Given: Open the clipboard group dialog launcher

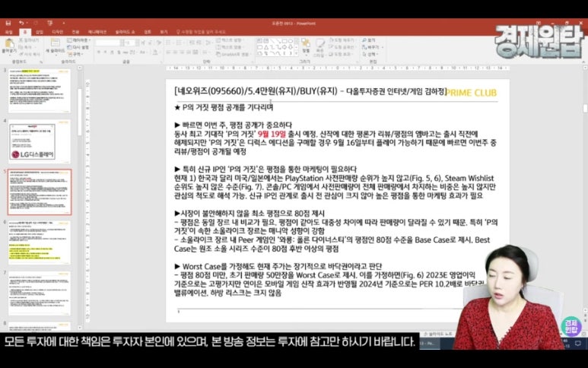Looking at the screenshot, I should click(x=41, y=62).
